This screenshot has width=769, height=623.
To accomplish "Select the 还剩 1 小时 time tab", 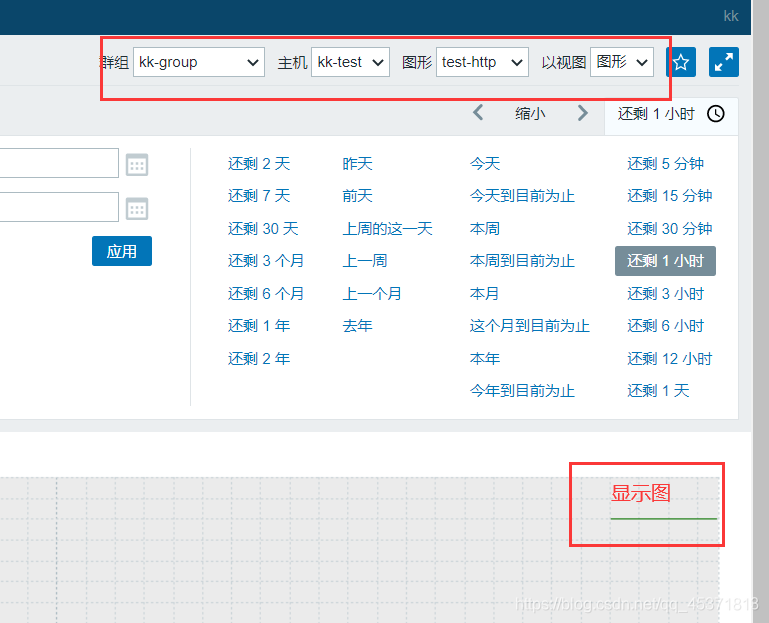I will coord(656,114).
